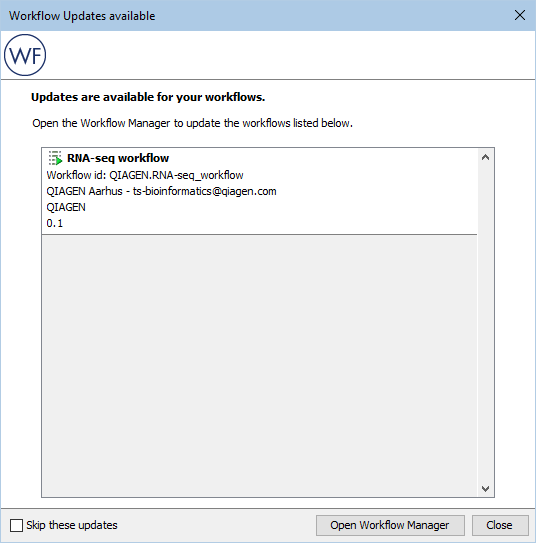Open Workflow Manager button
The width and height of the screenshot is (536, 543).
coord(390,525)
